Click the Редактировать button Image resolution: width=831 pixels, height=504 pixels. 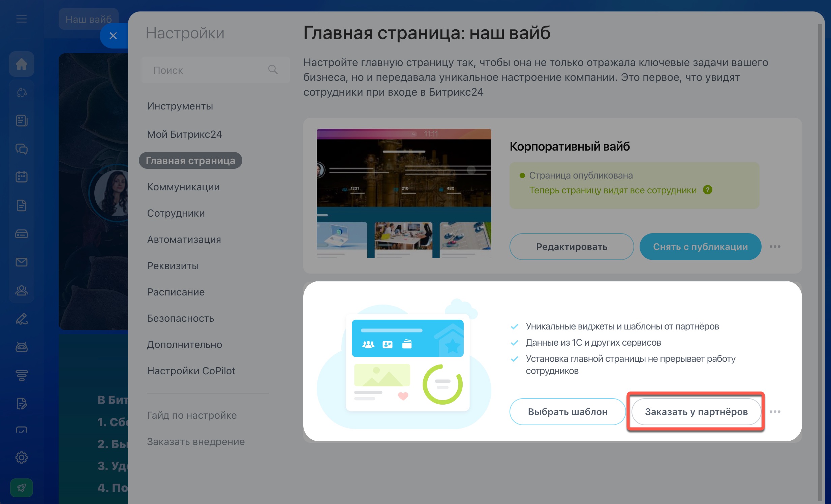pos(572,247)
